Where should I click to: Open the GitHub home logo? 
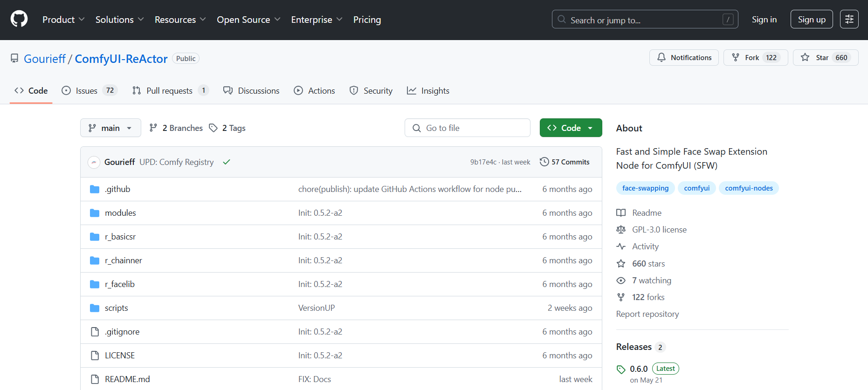click(x=19, y=20)
